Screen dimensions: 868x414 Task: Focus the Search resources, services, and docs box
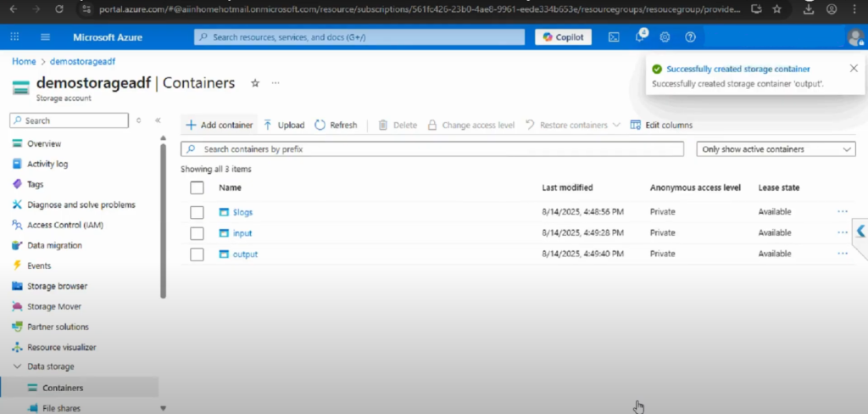pos(359,37)
